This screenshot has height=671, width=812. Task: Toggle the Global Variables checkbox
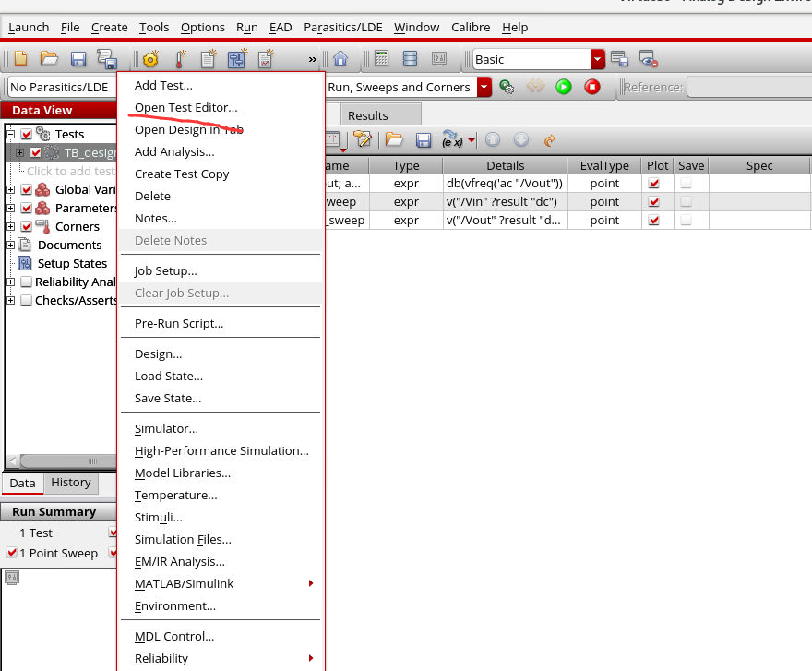tap(27, 189)
